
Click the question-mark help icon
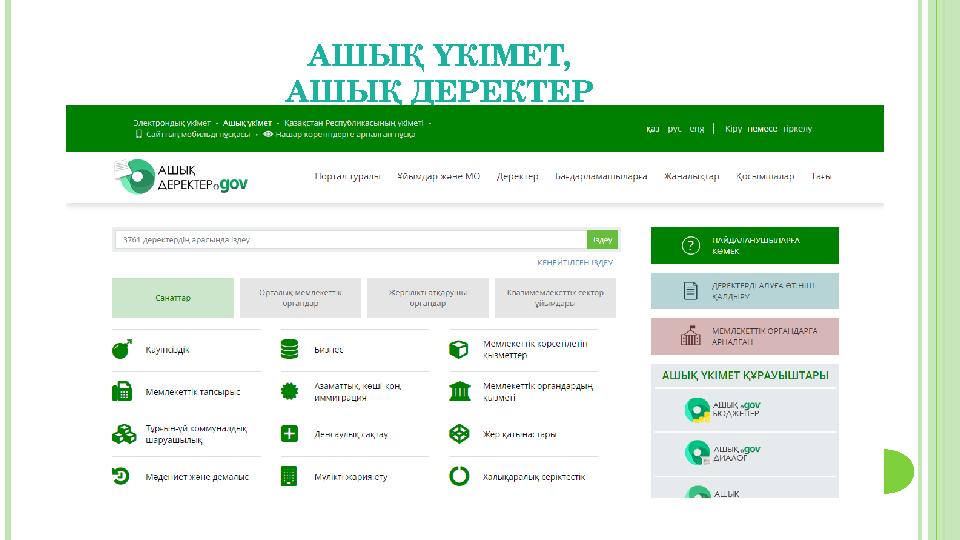tap(691, 246)
